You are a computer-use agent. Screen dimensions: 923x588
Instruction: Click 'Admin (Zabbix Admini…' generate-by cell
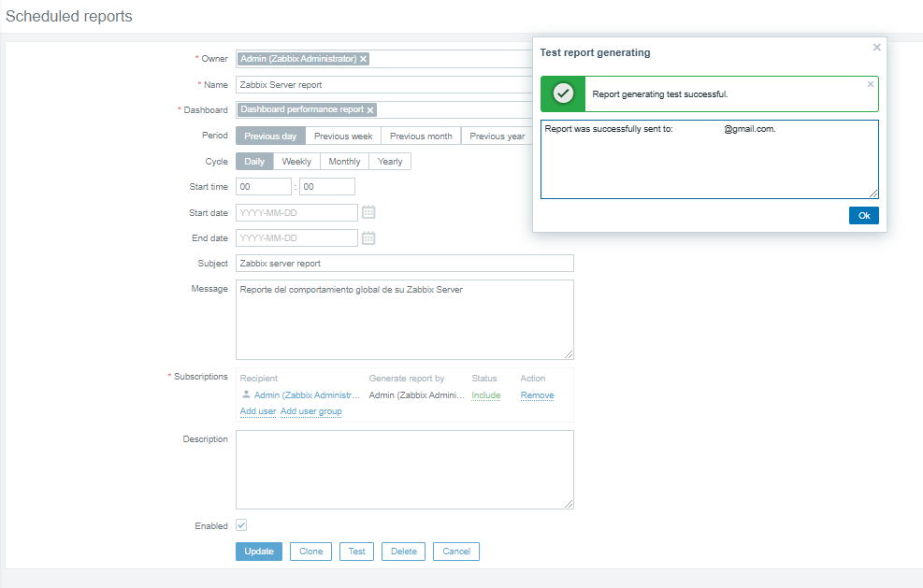click(417, 394)
